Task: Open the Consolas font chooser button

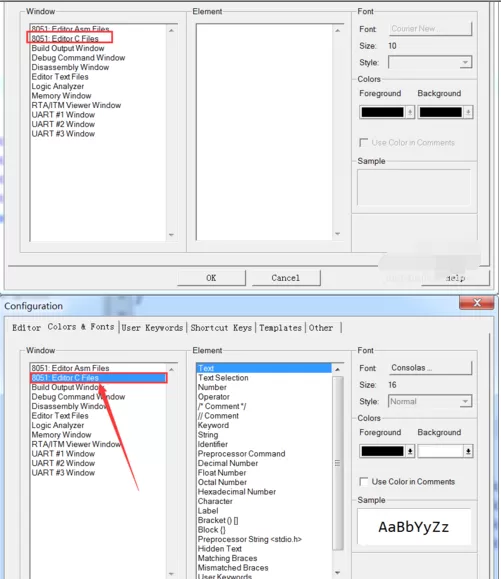Action: pos(430,368)
